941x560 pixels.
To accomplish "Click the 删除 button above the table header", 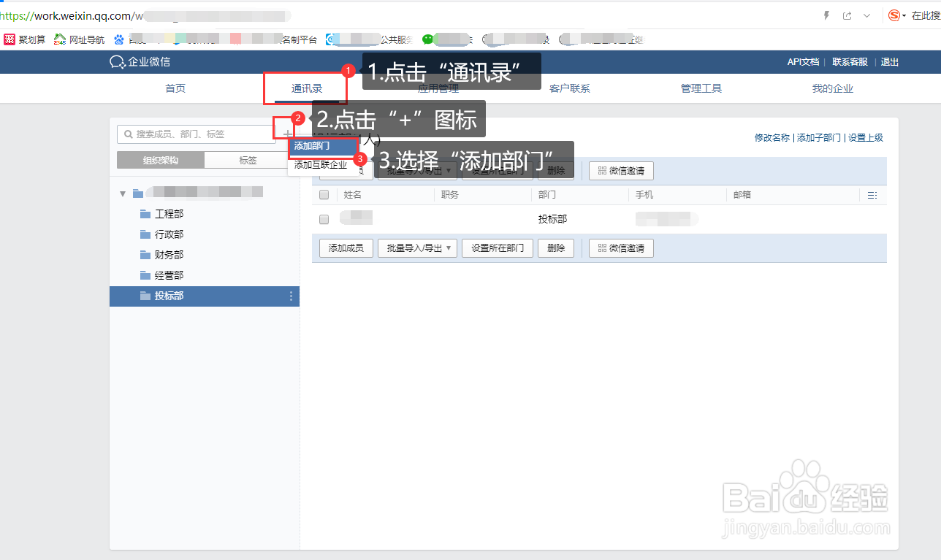I will point(556,171).
